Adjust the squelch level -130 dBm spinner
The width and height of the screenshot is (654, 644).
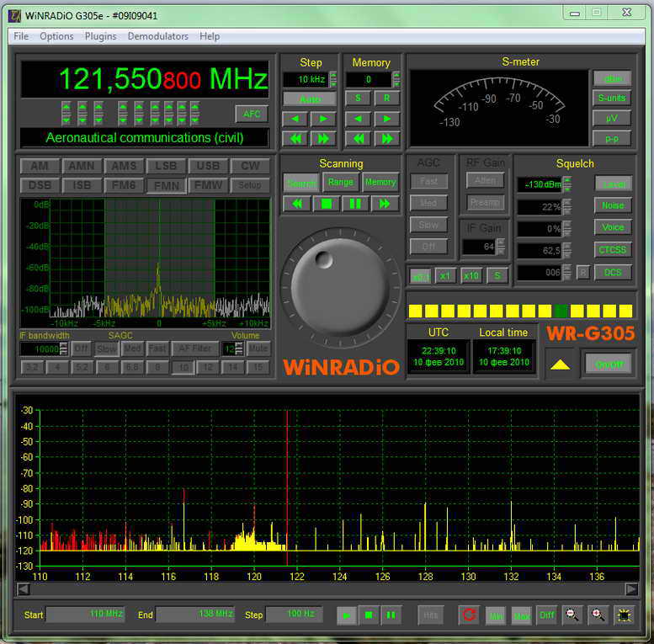[x=566, y=184]
